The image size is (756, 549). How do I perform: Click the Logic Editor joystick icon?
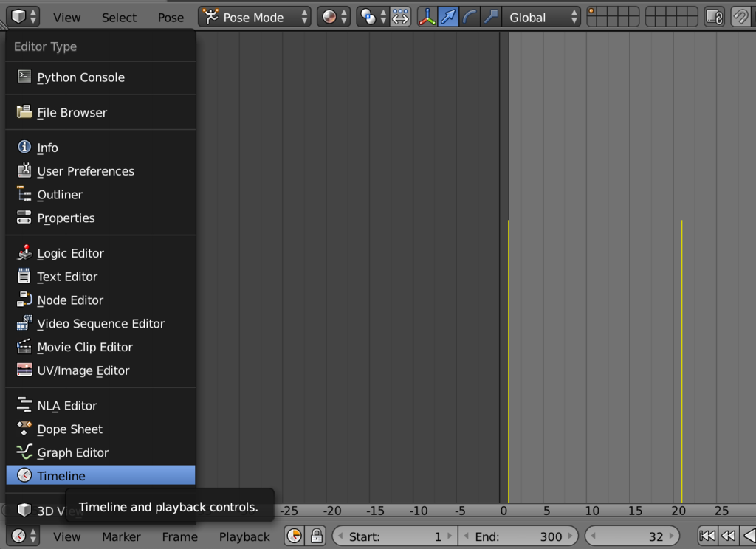click(x=24, y=252)
